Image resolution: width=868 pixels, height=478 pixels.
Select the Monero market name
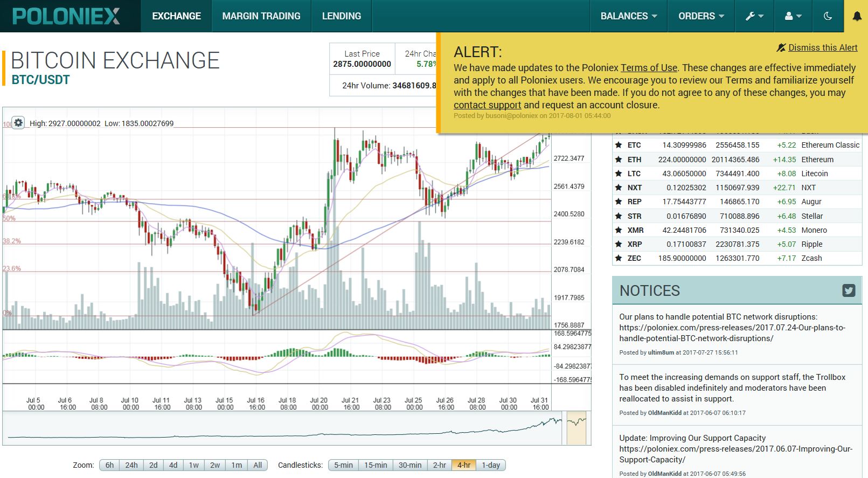[x=814, y=230]
